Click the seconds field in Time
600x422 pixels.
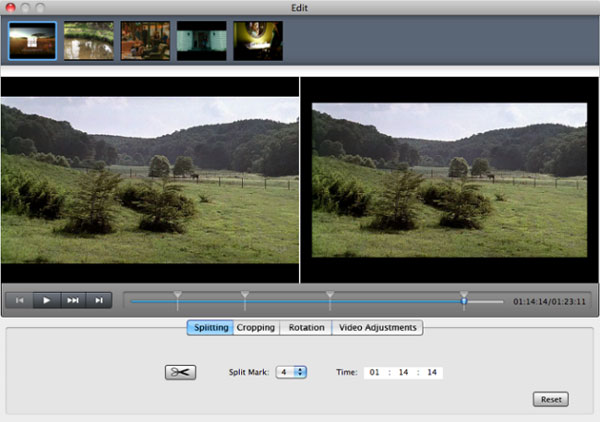pyautogui.click(x=432, y=372)
